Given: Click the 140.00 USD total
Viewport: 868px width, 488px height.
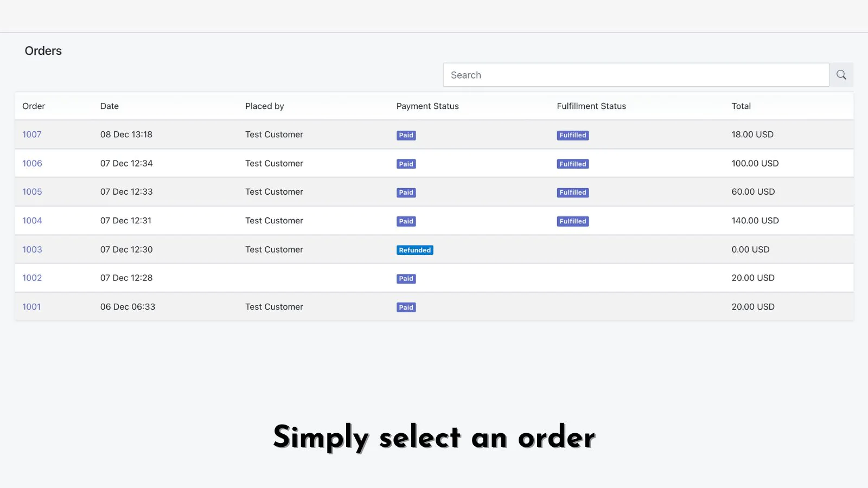Looking at the screenshot, I should click(x=755, y=221).
